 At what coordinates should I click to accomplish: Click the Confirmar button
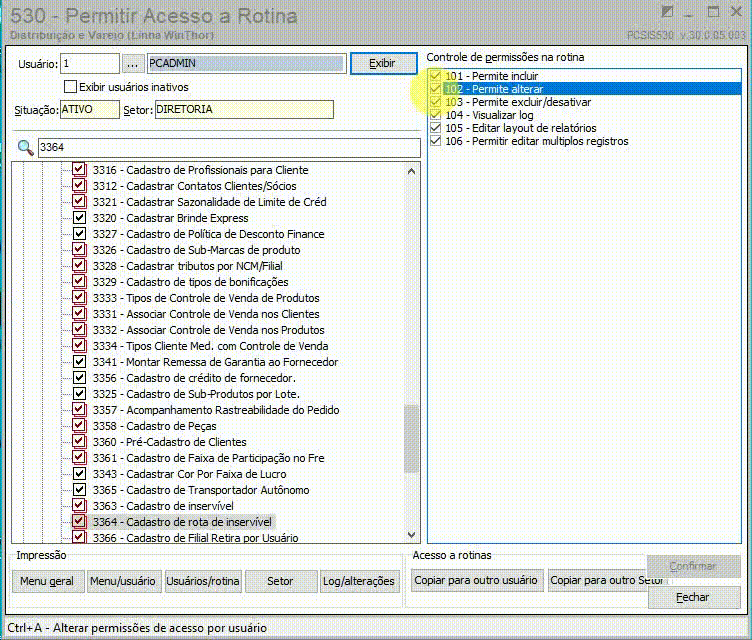coord(693,567)
